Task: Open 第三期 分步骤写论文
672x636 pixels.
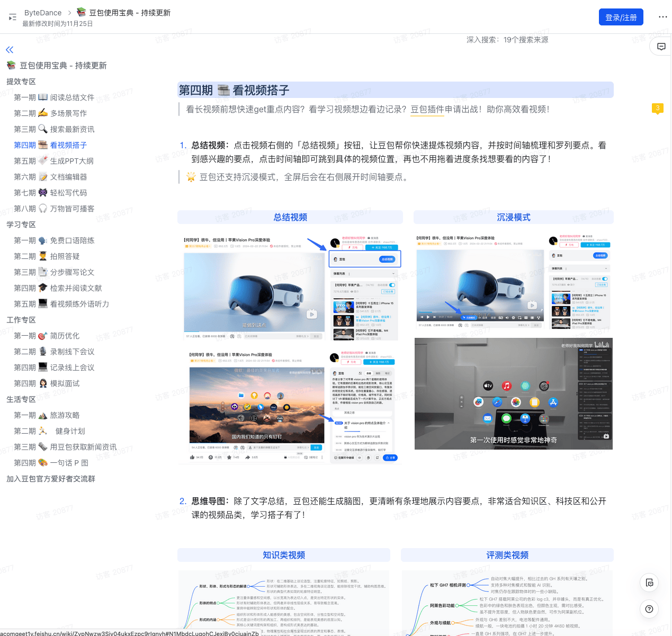Action: click(x=54, y=272)
